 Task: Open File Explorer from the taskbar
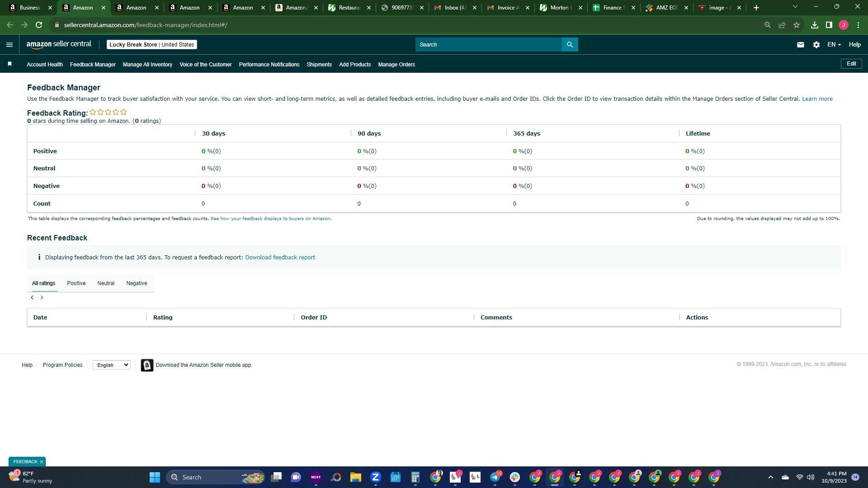(x=356, y=477)
